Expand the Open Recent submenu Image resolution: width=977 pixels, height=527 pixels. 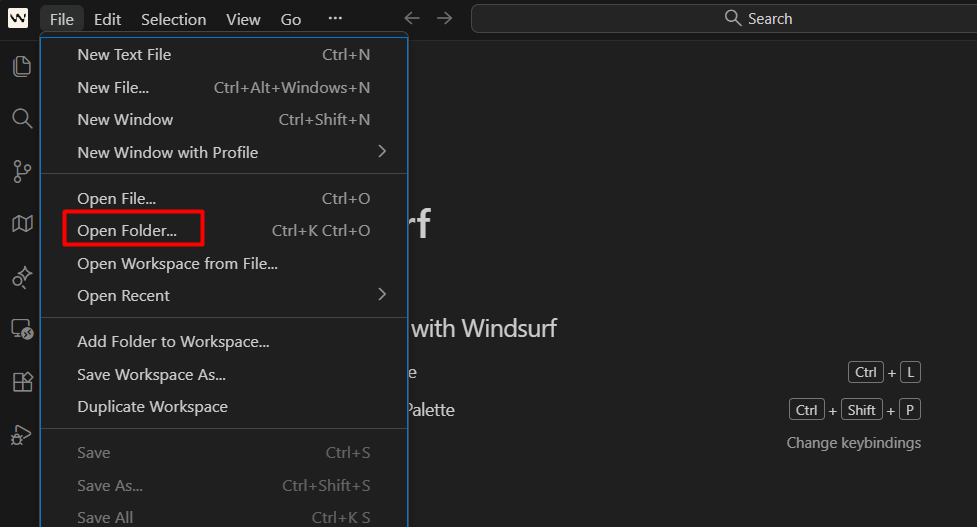pos(224,295)
